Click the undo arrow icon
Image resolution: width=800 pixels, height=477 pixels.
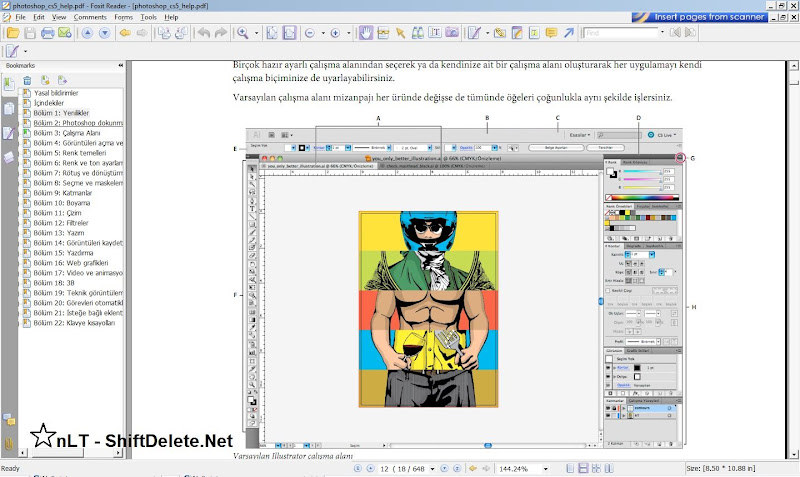click(x=204, y=33)
